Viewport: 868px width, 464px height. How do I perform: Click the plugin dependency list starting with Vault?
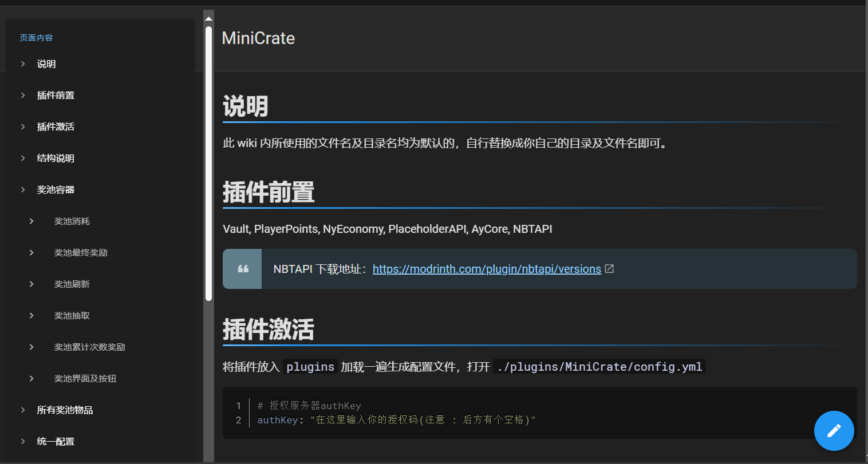pyautogui.click(x=388, y=229)
